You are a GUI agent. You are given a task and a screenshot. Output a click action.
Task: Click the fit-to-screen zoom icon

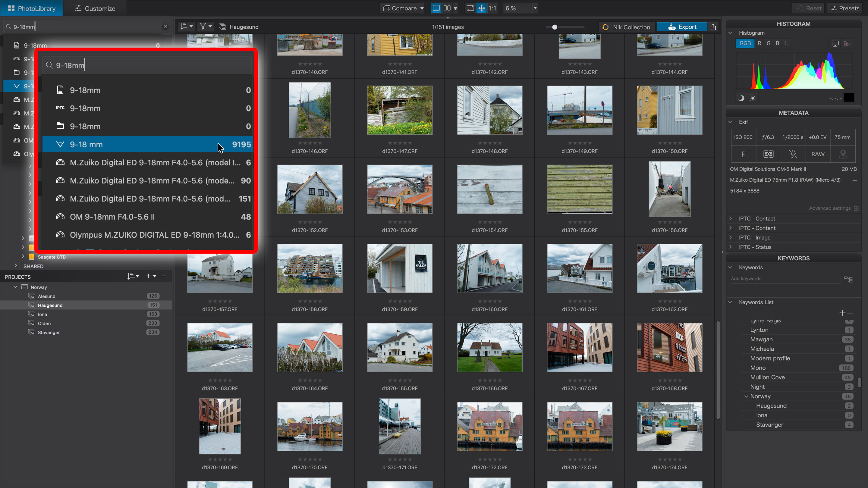(470, 8)
